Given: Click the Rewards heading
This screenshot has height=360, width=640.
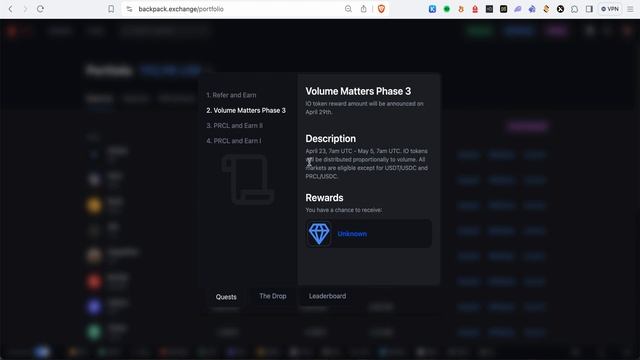Looking at the screenshot, I should tap(324, 198).
